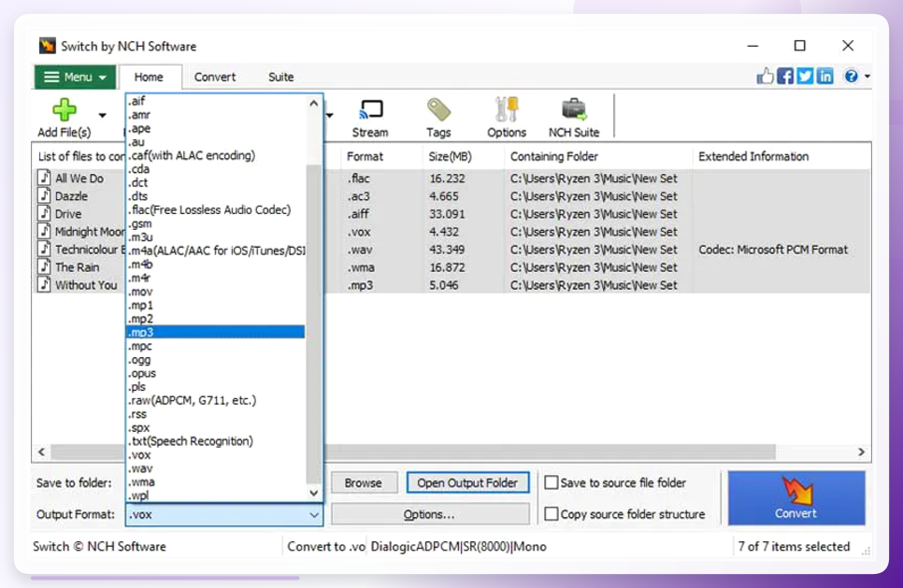Select the Technicolour file note icon
903x588 pixels.
44,249
